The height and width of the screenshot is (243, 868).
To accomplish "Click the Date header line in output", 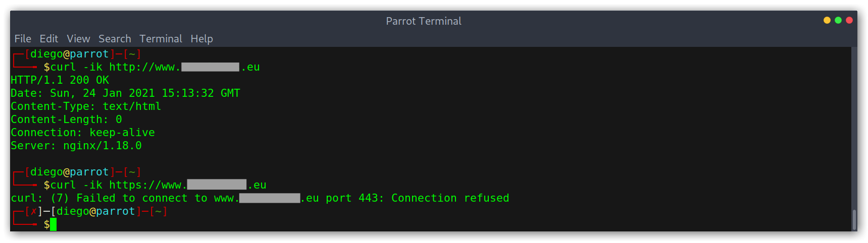I will pyautogui.click(x=125, y=93).
